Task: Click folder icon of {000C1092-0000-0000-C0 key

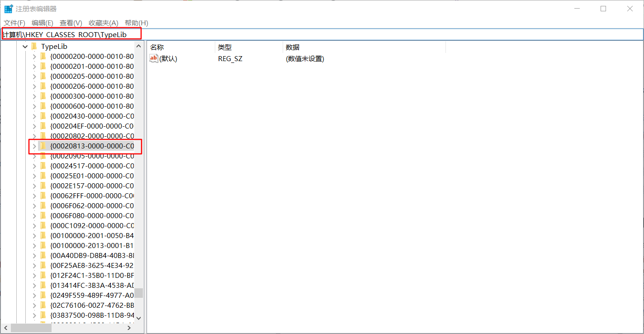Action: pyautogui.click(x=43, y=225)
